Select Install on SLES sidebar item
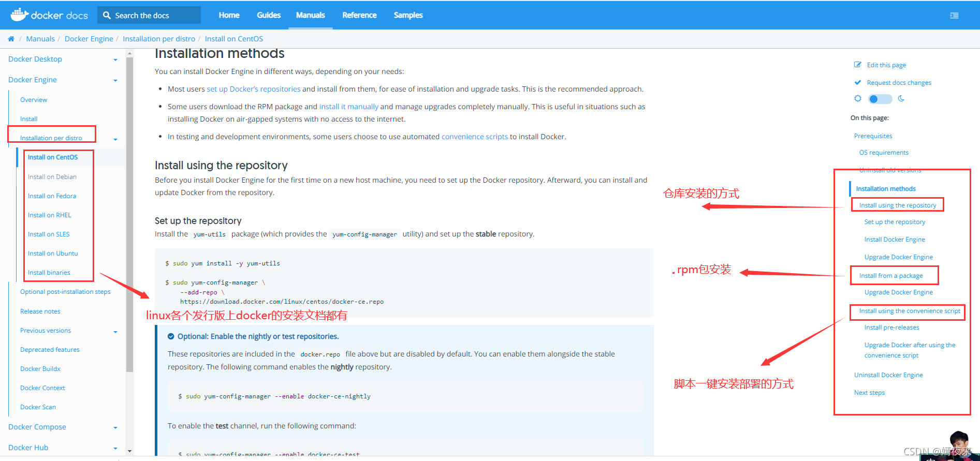Viewport: 980px width, 461px height. (x=49, y=234)
